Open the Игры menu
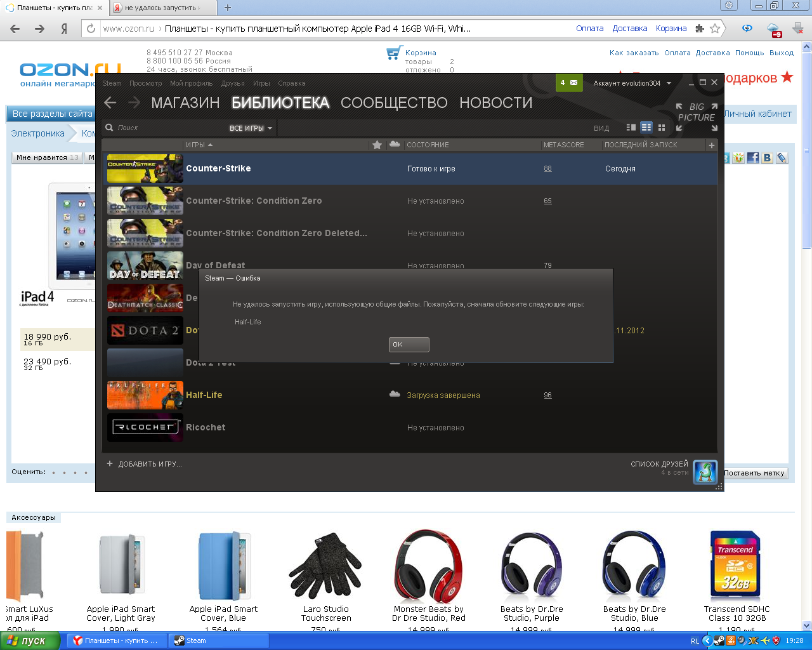Image resolution: width=812 pixels, height=650 pixels. tap(261, 83)
